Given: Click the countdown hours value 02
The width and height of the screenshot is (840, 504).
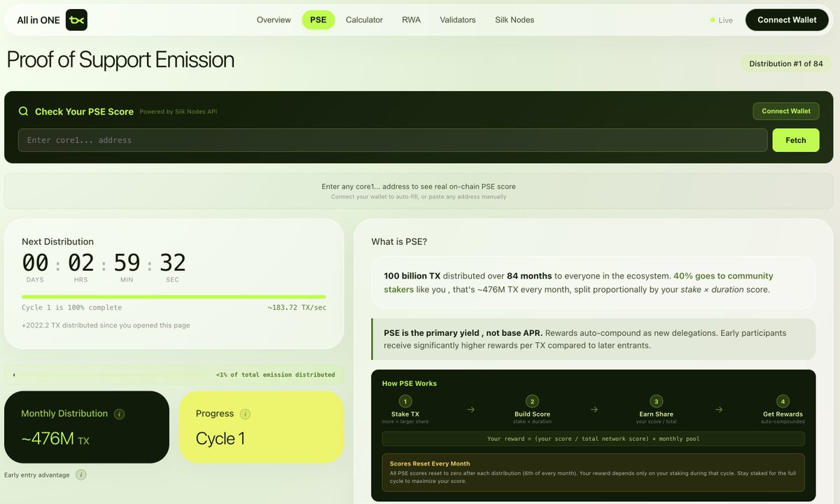Looking at the screenshot, I should point(81,263).
